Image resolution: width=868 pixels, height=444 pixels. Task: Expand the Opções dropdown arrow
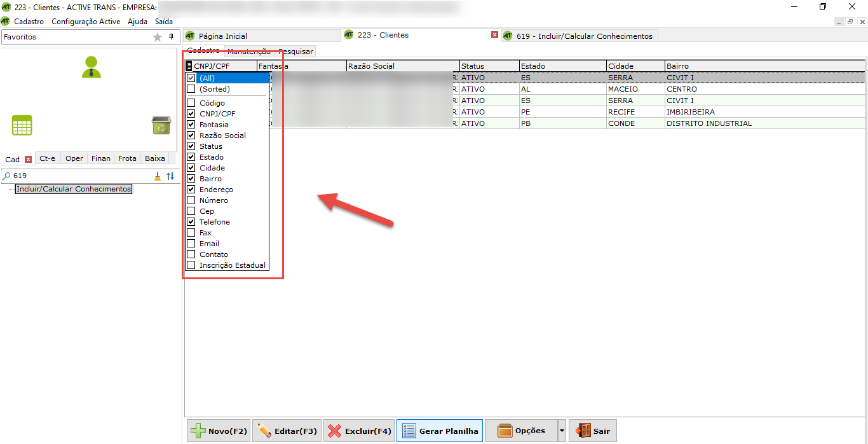coord(561,431)
